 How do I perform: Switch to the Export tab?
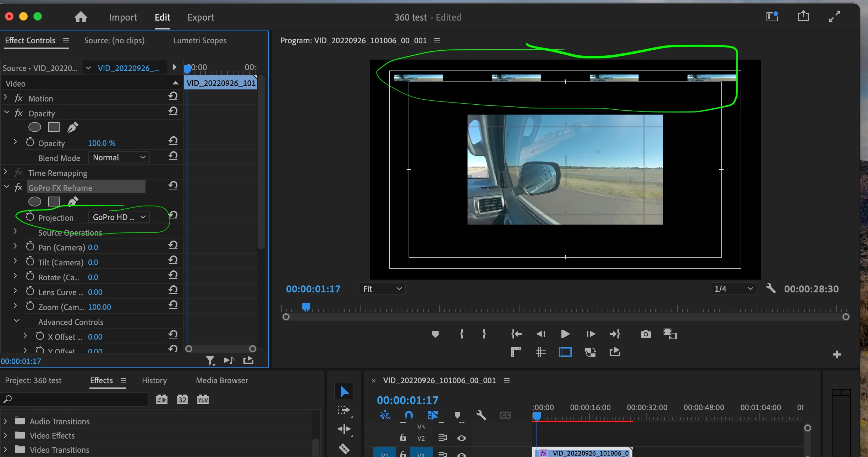(201, 17)
